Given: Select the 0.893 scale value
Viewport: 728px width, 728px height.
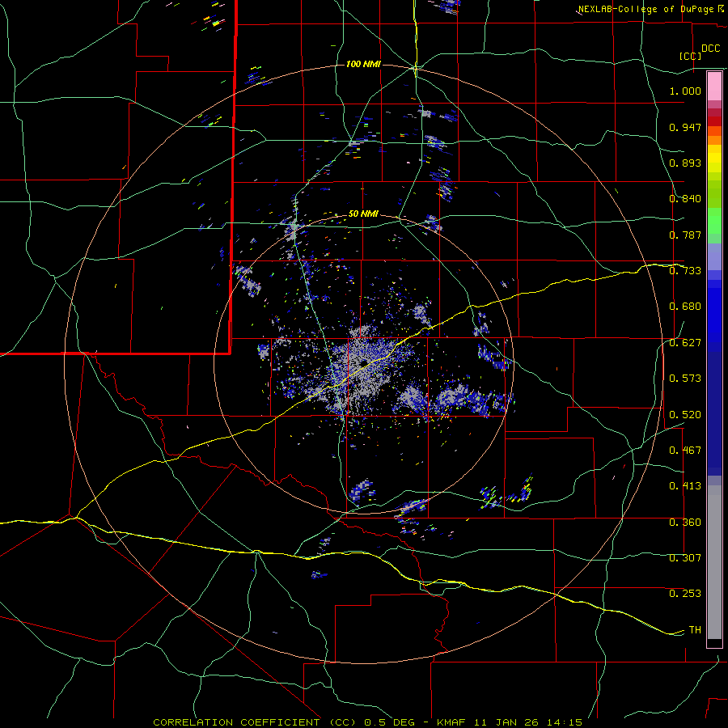Looking at the screenshot, I should pyautogui.click(x=685, y=163).
